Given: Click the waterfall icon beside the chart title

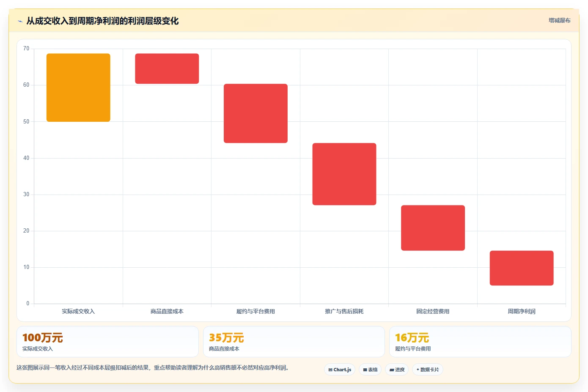Looking at the screenshot, I should [20, 21].
